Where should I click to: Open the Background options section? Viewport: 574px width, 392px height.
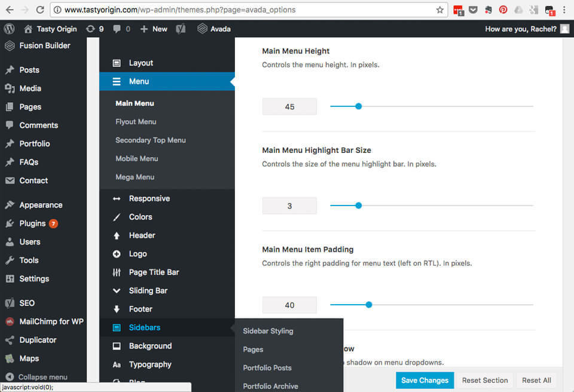(x=167, y=346)
